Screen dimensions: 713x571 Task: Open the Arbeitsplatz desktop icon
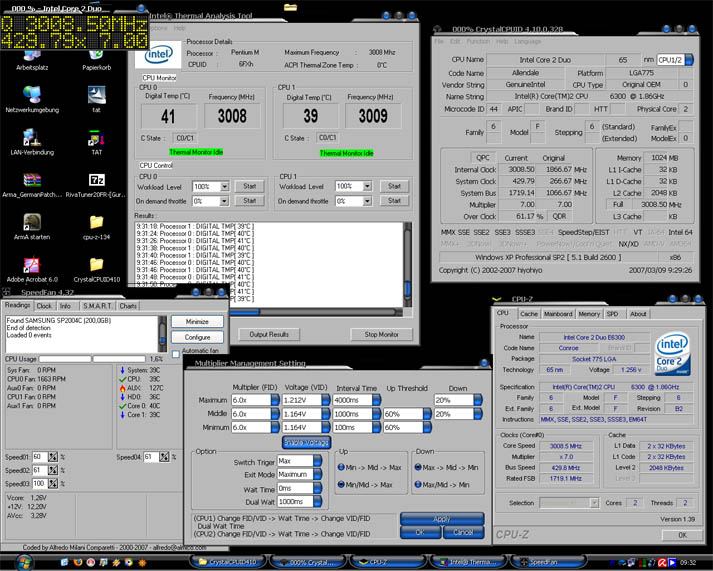[32, 60]
